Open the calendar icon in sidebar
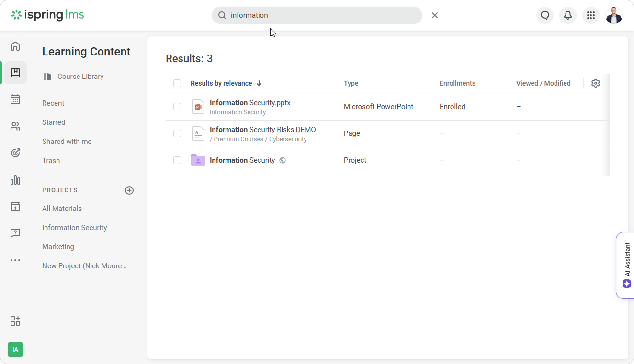This screenshot has height=364, width=634. point(15,99)
